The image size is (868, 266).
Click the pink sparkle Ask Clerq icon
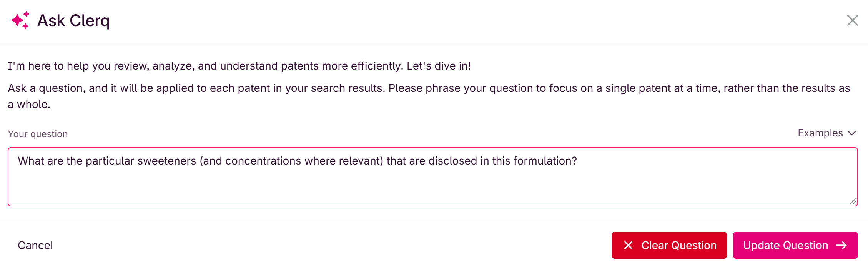point(20,20)
